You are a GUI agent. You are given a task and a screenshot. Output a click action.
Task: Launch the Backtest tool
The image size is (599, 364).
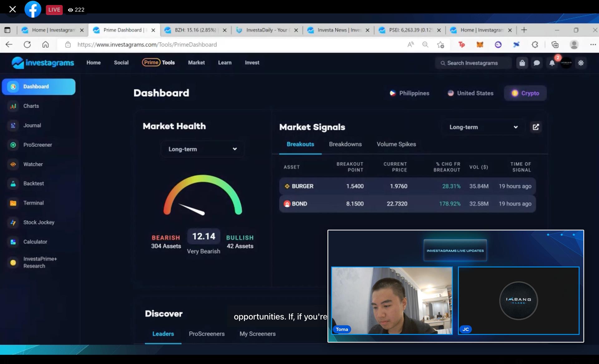click(x=34, y=183)
